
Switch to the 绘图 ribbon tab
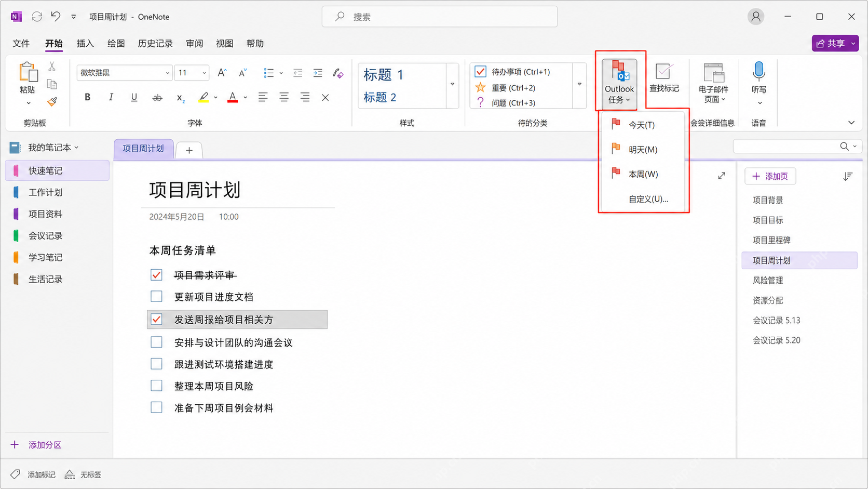pos(116,44)
